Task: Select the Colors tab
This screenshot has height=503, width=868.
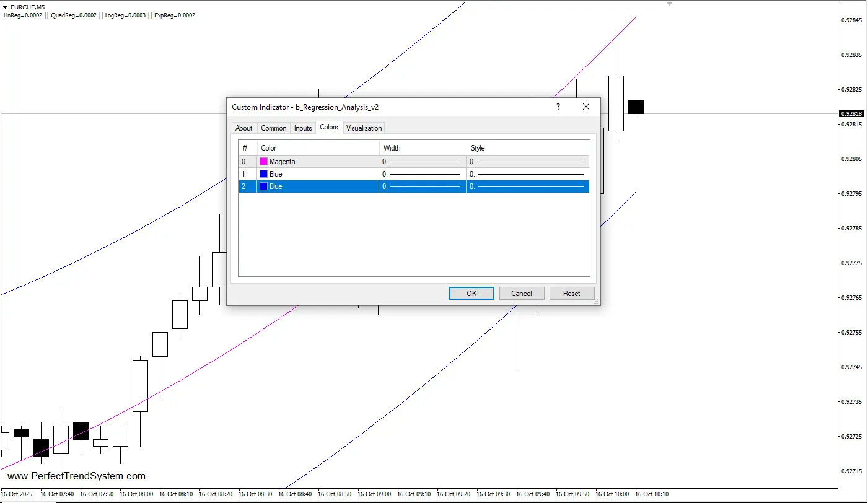Action: click(x=330, y=127)
